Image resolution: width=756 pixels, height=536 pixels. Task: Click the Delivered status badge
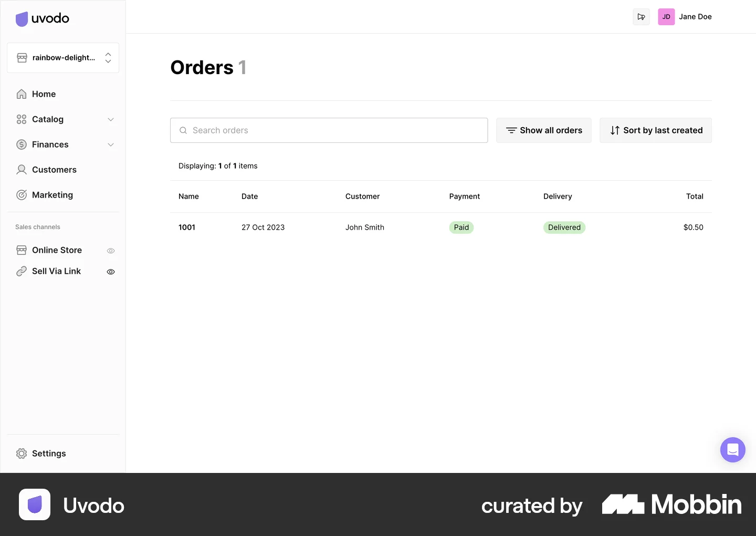click(x=564, y=228)
